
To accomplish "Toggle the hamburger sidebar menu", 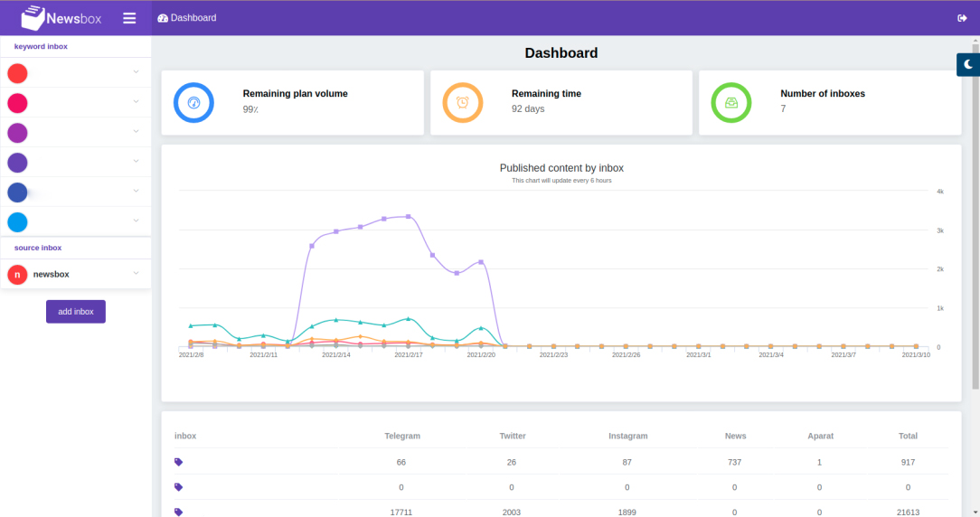I will (129, 18).
